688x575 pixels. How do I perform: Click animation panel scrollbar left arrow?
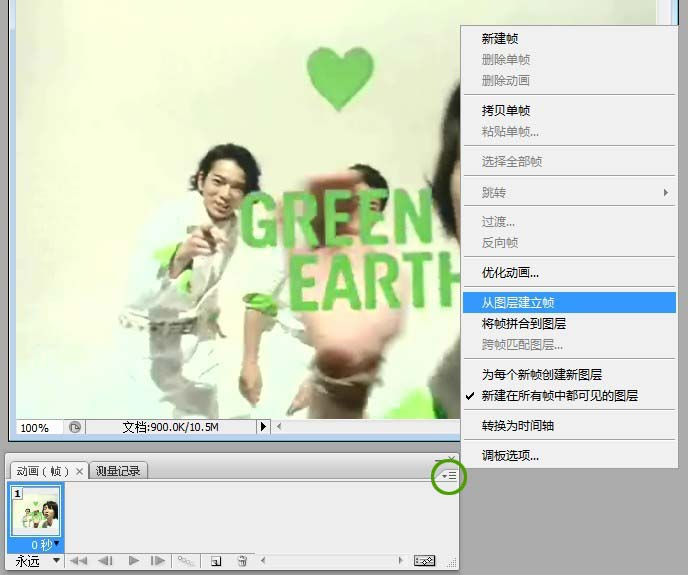[263, 560]
